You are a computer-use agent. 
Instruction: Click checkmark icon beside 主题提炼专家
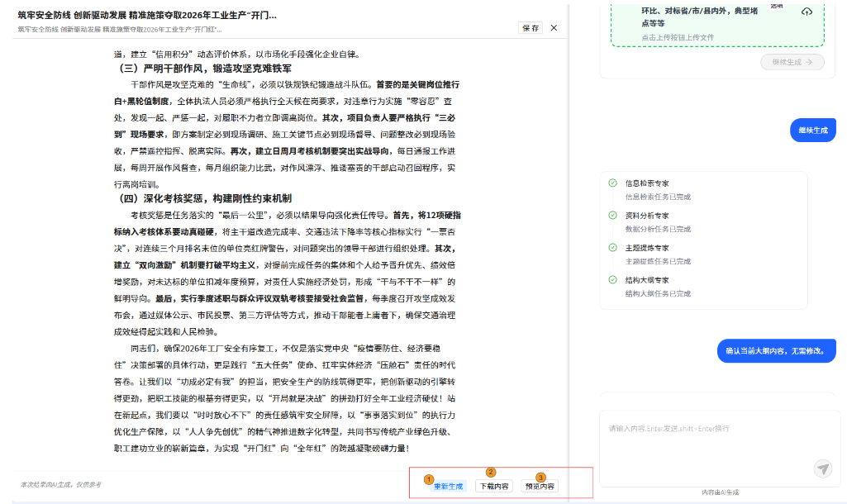point(612,247)
